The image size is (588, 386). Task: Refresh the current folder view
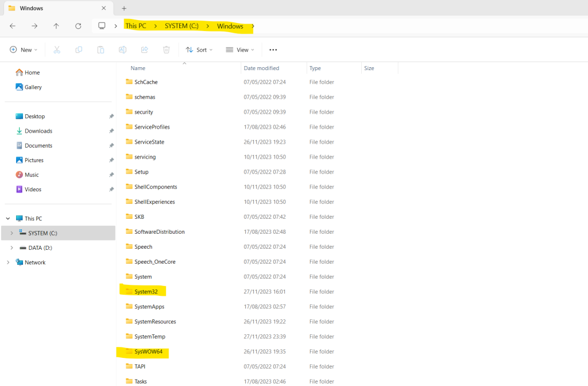click(78, 26)
